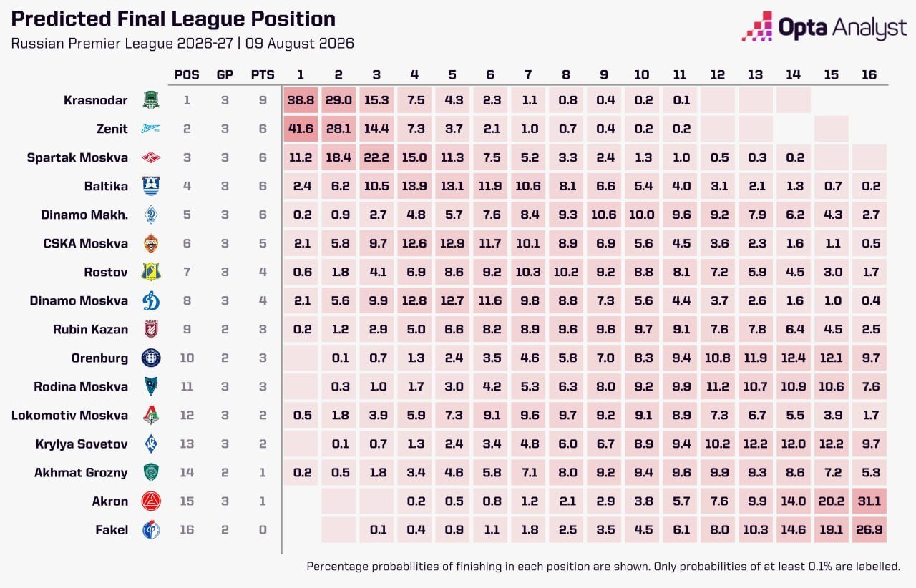This screenshot has height=588, width=916.
Task: Click Spartak Moskva's 22.2 third-place cell
Action: coord(376,157)
